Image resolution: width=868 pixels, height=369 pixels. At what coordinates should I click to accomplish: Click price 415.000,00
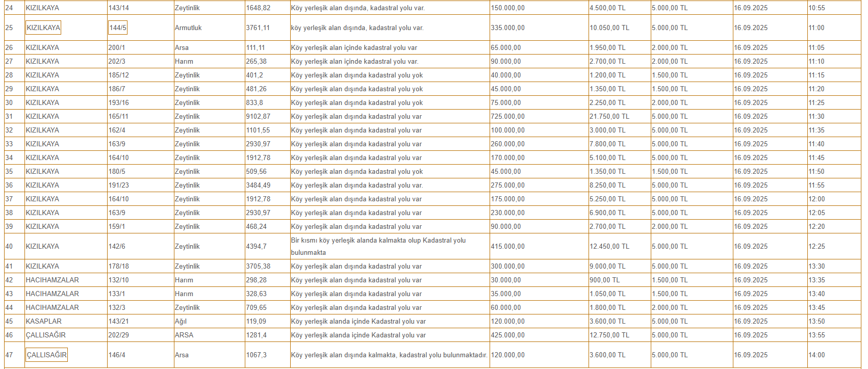coord(507,246)
